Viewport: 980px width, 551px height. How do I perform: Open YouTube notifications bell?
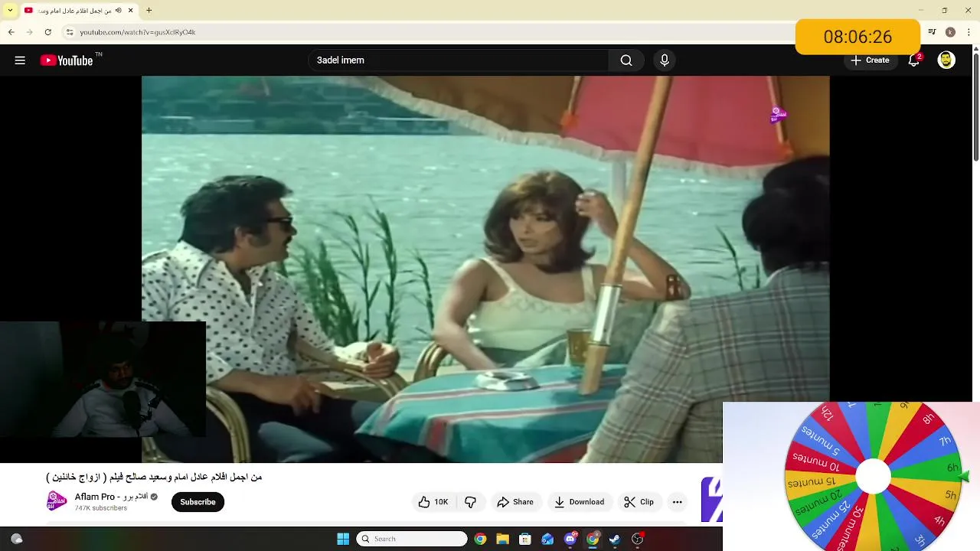[x=913, y=60]
